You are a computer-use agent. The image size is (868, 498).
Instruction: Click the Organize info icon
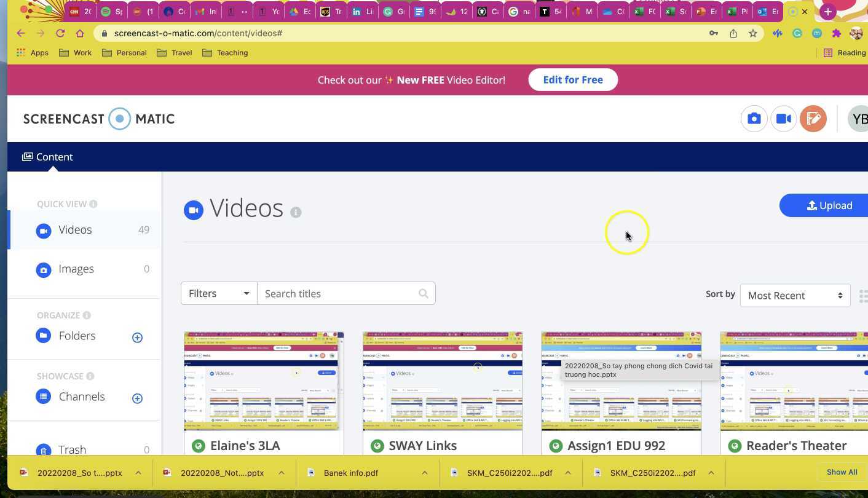click(x=87, y=315)
